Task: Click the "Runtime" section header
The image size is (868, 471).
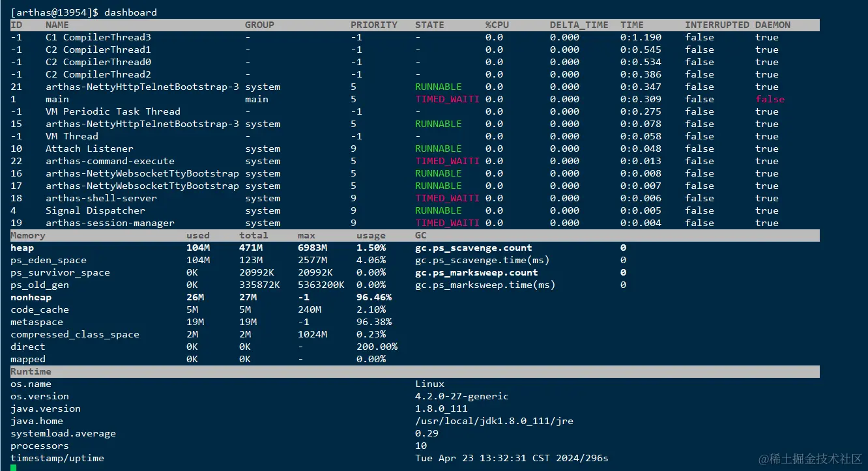Action: [31, 371]
